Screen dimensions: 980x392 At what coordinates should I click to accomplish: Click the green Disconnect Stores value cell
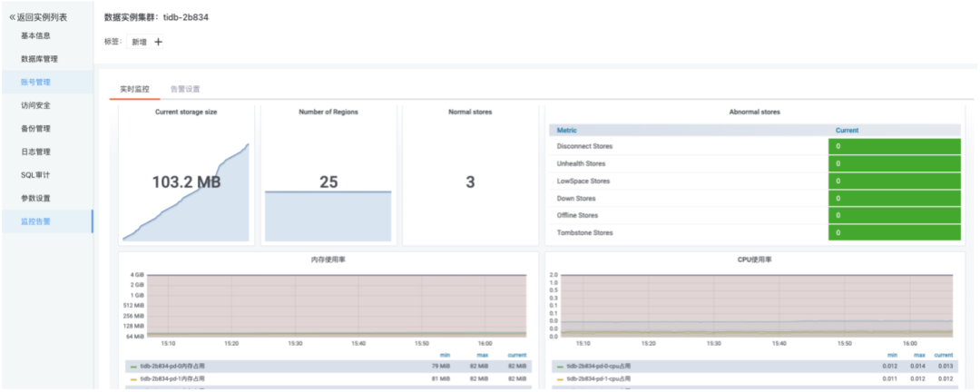point(895,146)
